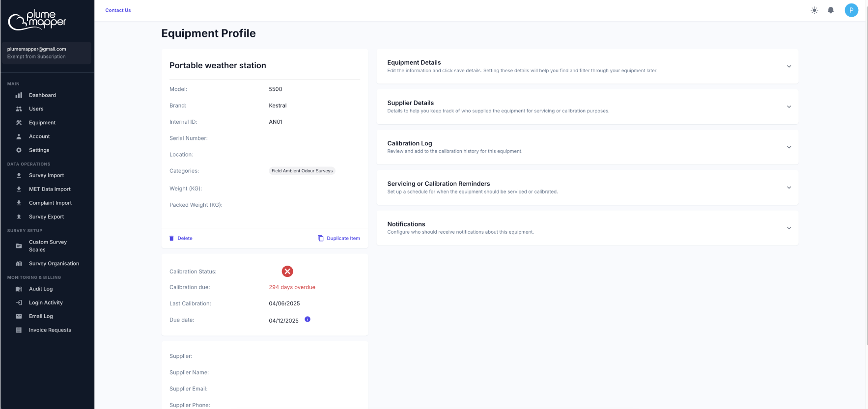Click the Model value 5500

[276, 89]
